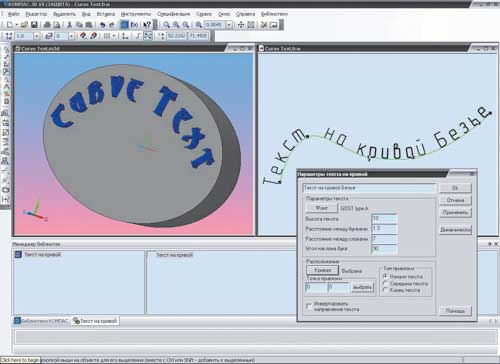Open the zoom scale dropdown arrow
Viewport: 500px width, 364px height.
tap(229, 25)
